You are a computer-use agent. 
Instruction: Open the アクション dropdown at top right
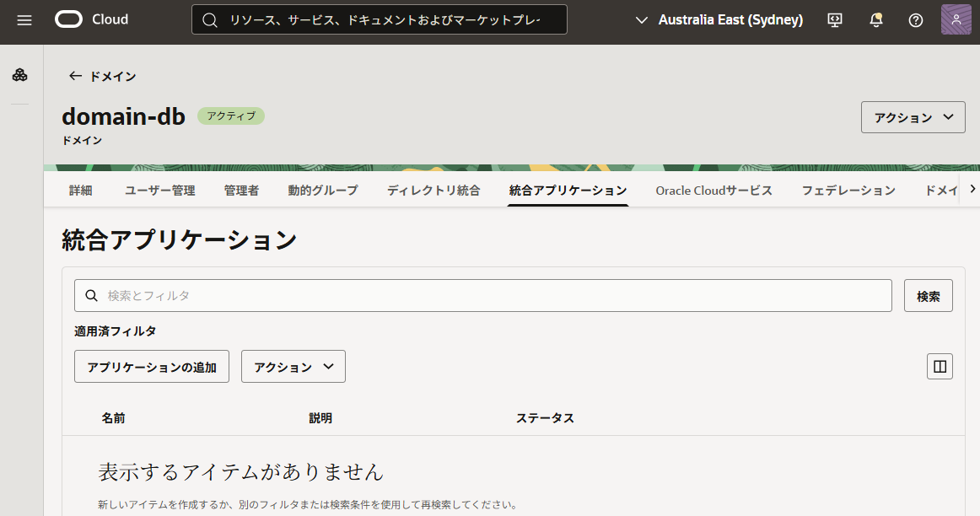[913, 116]
